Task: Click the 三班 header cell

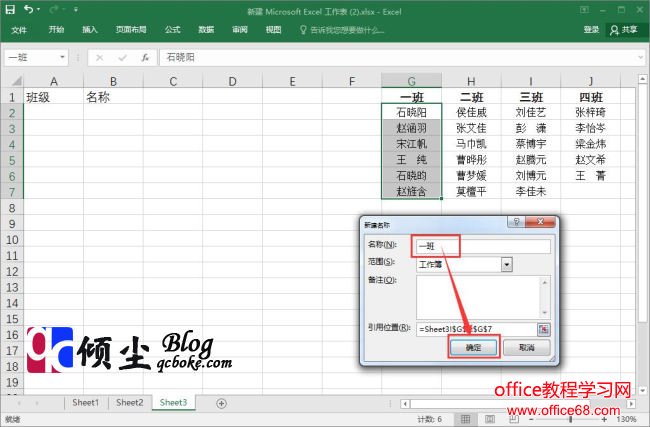Action: tap(531, 97)
